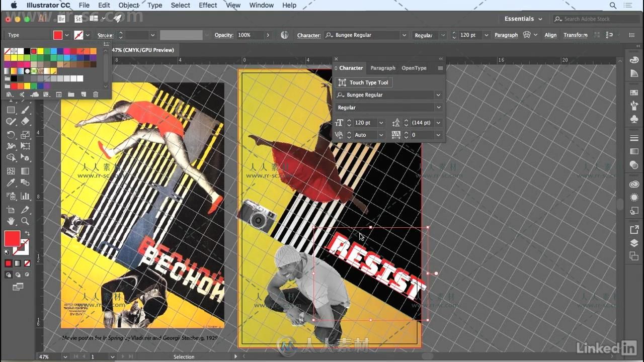Open control bar font size dropdown
This screenshot has width=644, height=362.
point(486,35)
